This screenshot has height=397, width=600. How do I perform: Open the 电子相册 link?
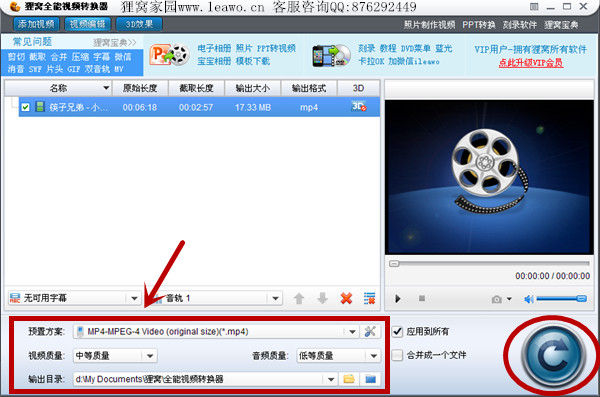coord(214,48)
